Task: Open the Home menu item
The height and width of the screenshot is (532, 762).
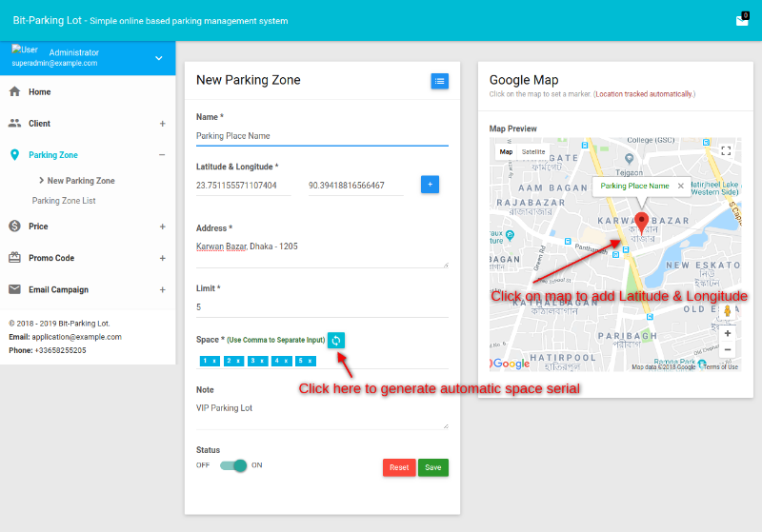Action: pyautogui.click(x=40, y=92)
